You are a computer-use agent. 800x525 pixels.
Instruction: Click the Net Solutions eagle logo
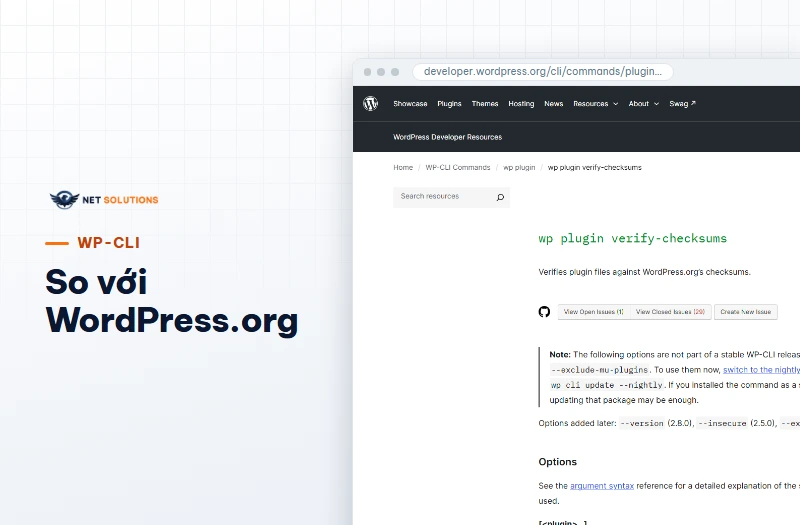point(64,199)
